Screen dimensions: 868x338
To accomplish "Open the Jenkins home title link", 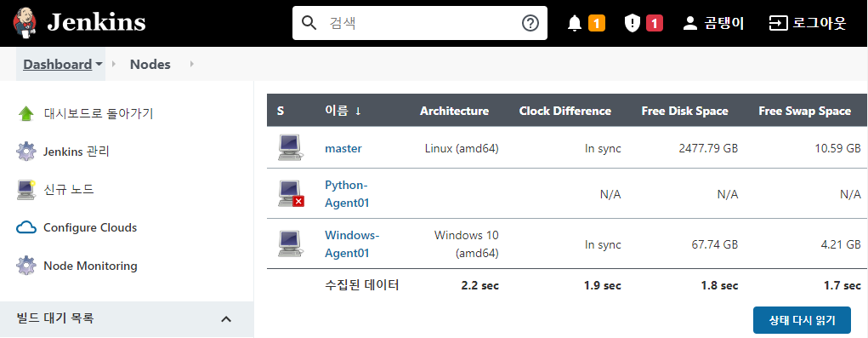I will [96, 23].
